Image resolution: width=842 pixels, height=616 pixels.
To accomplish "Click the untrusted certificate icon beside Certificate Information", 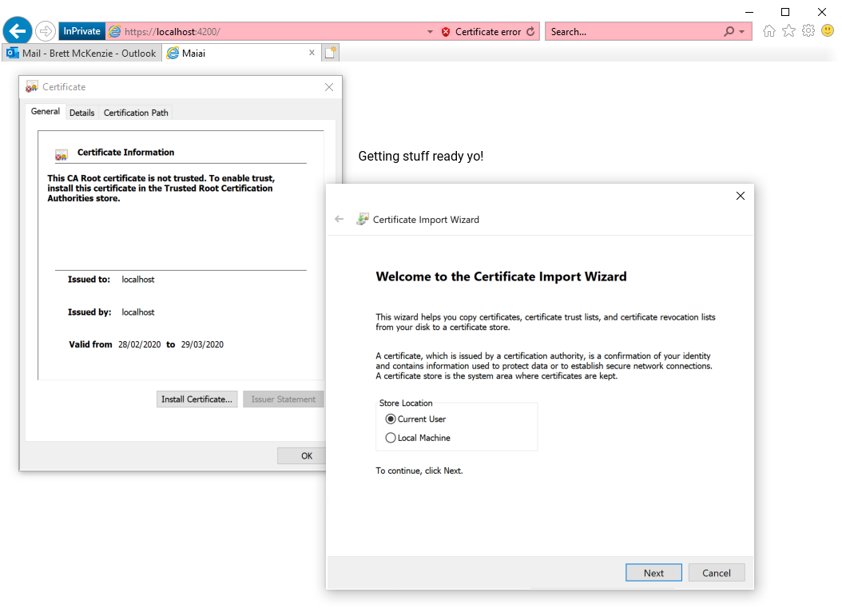I will coord(62,155).
